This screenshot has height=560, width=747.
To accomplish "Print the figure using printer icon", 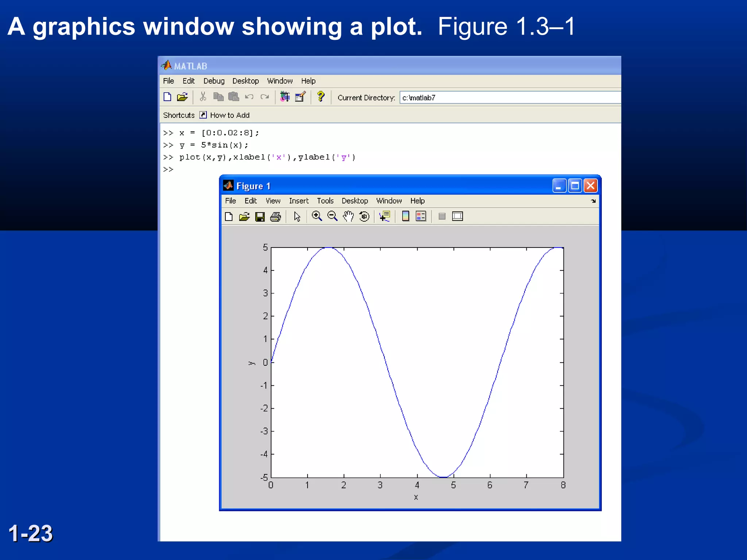I will coord(275,217).
